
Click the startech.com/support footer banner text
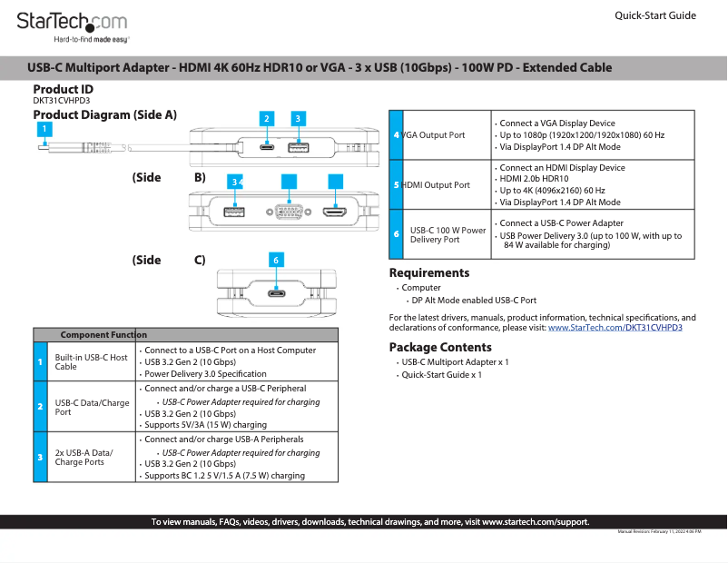[369, 522]
